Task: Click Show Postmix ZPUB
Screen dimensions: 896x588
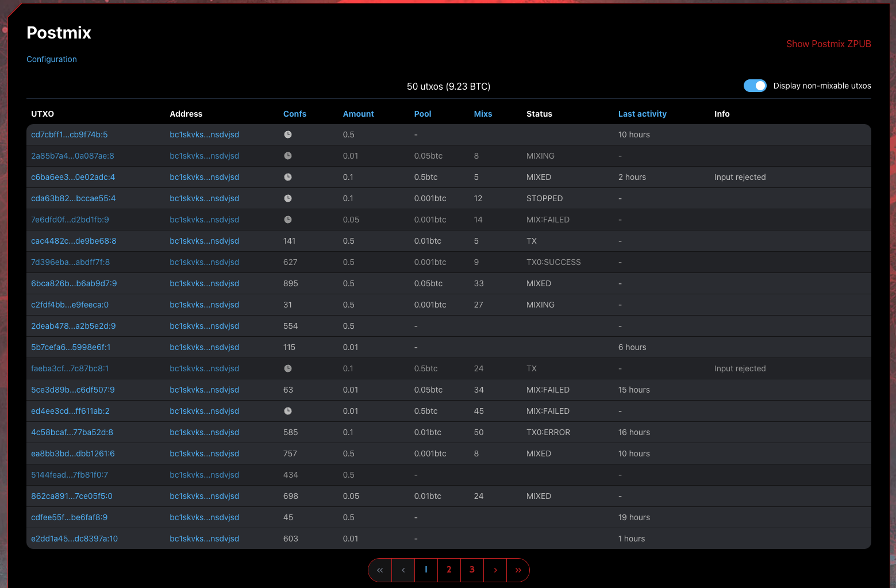Action: 829,44
